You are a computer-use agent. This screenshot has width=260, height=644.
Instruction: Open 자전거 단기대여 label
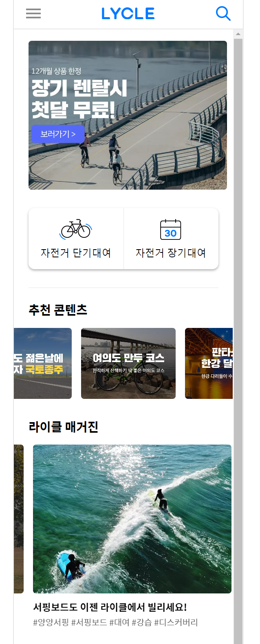(x=76, y=253)
